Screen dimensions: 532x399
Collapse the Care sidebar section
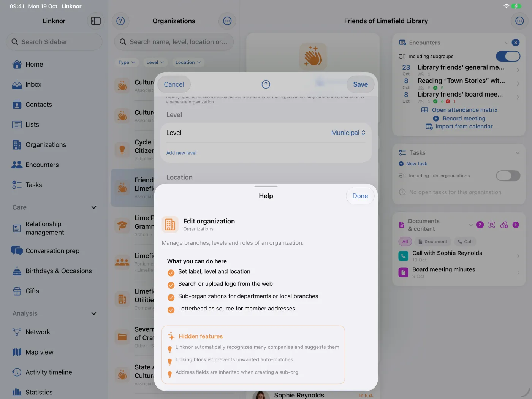click(x=94, y=207)
